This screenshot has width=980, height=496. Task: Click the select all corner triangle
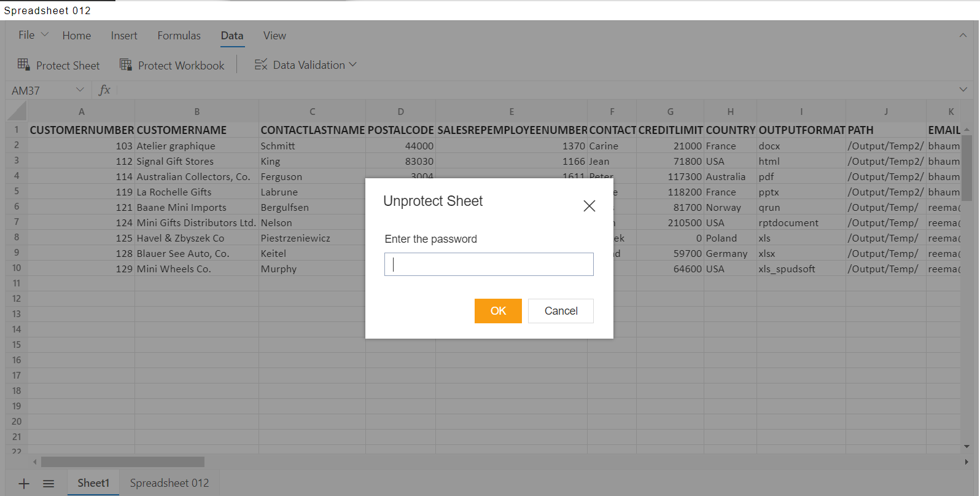tap(17, 111)
